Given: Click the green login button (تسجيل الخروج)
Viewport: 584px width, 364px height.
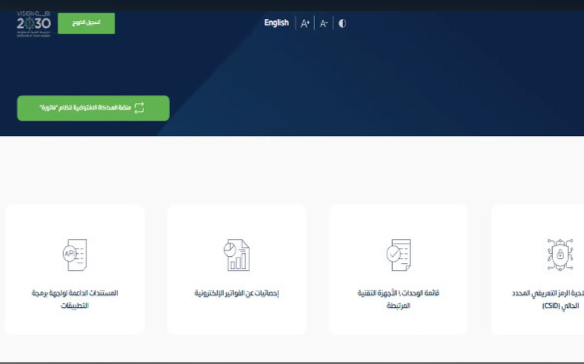Looking at the screenshot, I should point(86,23).
